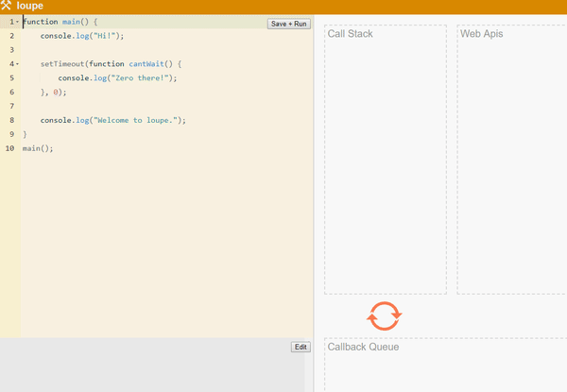Select line number 8 in the gutter

[10, 120]
